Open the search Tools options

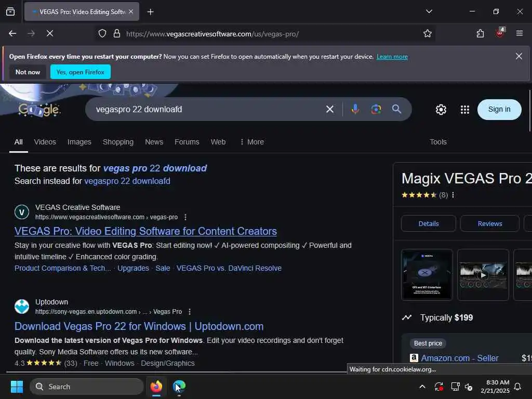click(438, 142)
